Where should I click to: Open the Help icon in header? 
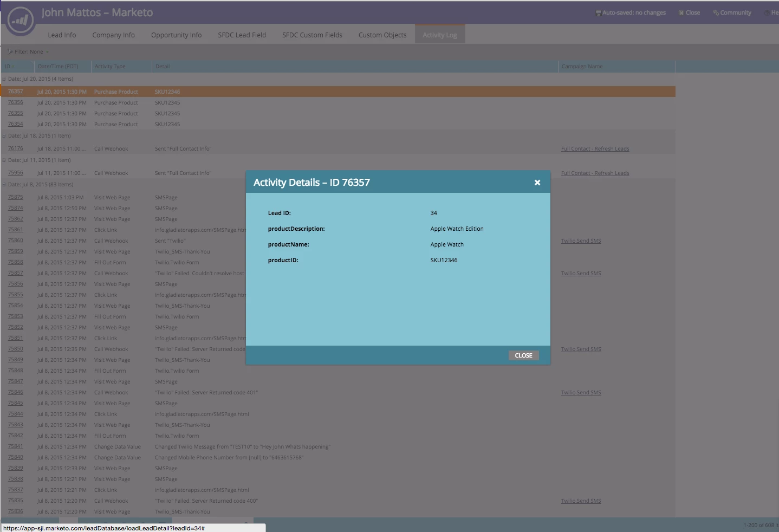point(771,12)
